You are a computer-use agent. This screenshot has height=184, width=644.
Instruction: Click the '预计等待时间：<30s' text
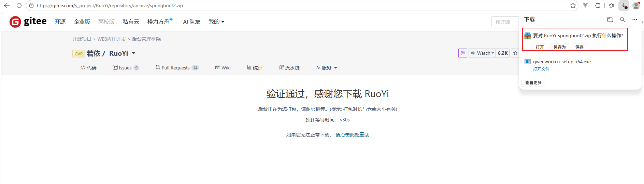(x=328, y=120)
